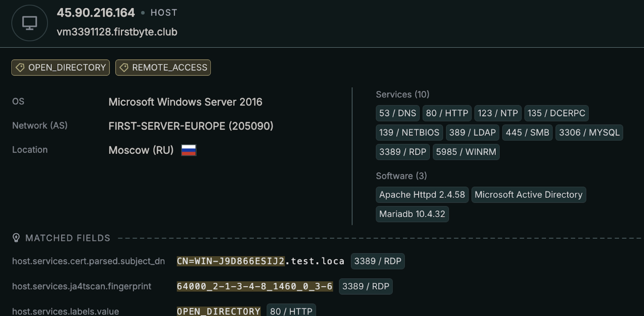644x316 pixels.
Task: Open the 135 / DCERPC service
Action: (556, 113)
